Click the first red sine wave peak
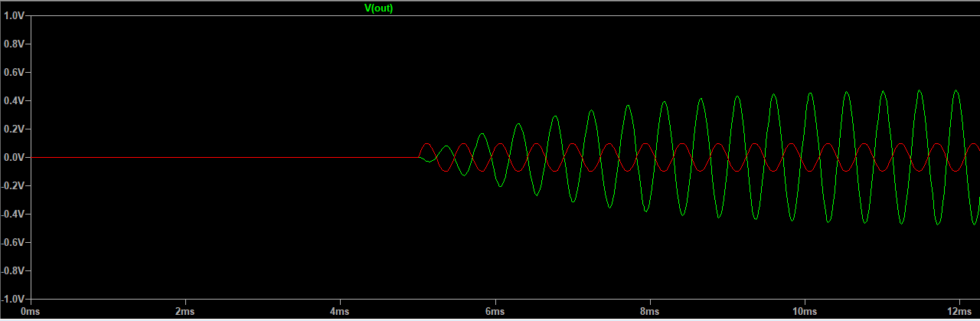Image resolution: width=980 pixels, height=321 pixels. 426,144
